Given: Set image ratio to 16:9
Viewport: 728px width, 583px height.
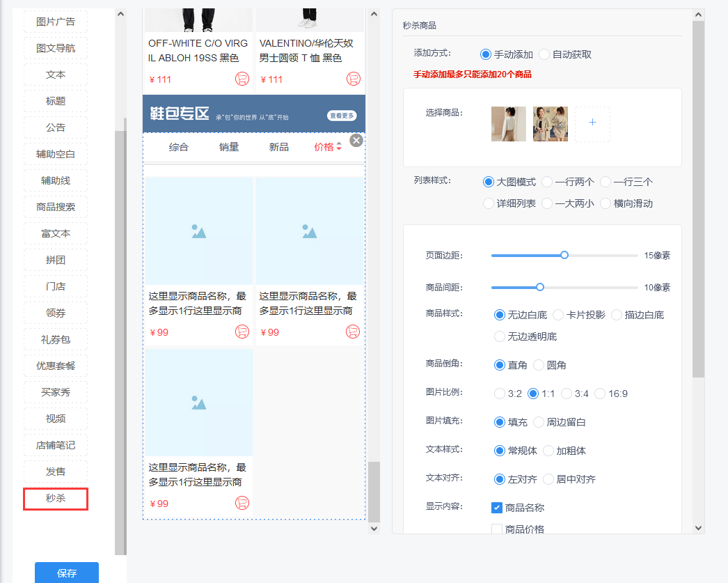Looking at the screenshot, I should tap(600, 394).
